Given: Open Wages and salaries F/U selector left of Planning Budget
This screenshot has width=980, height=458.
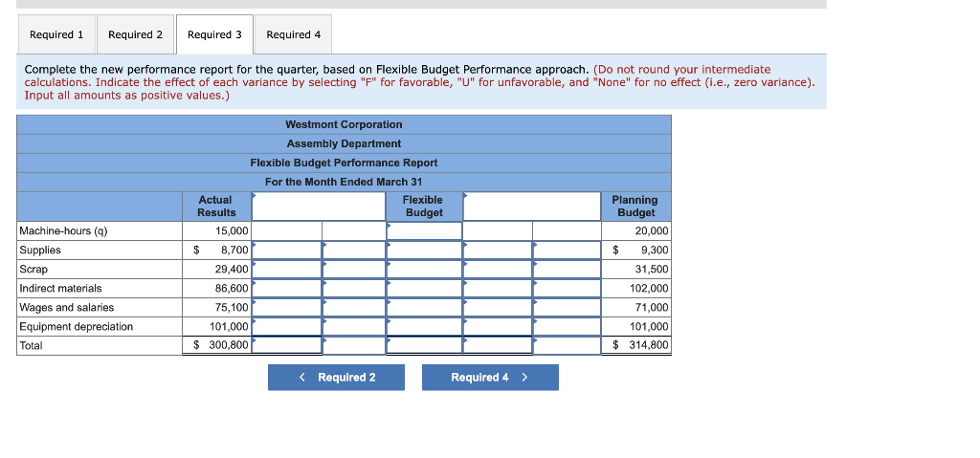Looking at the screenshot, I should coord(567,308).
